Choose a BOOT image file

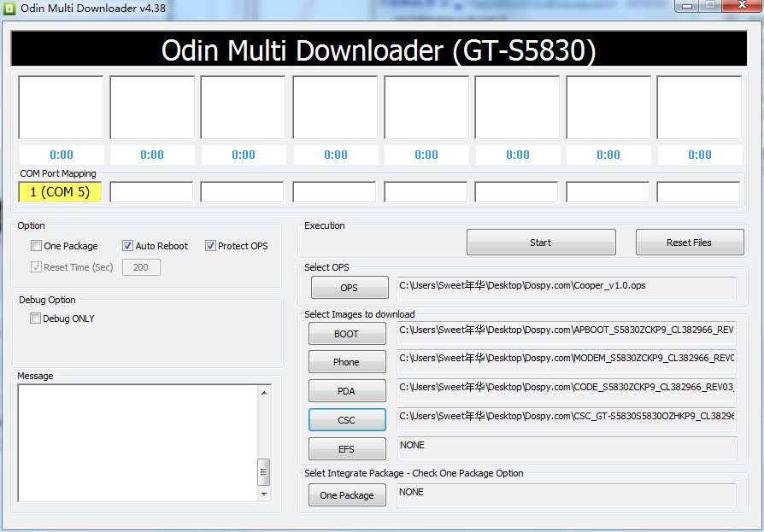[347, 334]
